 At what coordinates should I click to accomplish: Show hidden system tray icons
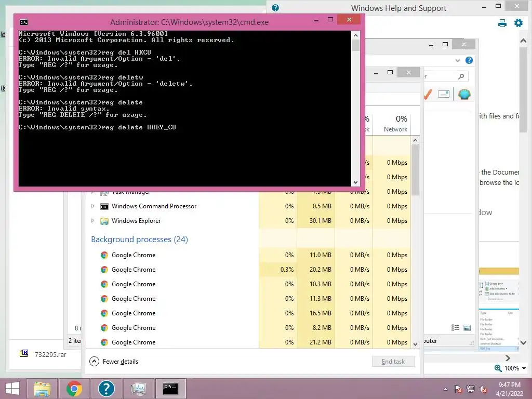tap(445, 390)
